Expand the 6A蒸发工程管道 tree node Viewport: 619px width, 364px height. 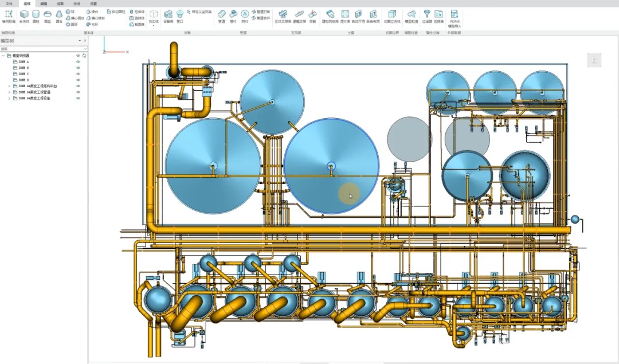point(9,92)
